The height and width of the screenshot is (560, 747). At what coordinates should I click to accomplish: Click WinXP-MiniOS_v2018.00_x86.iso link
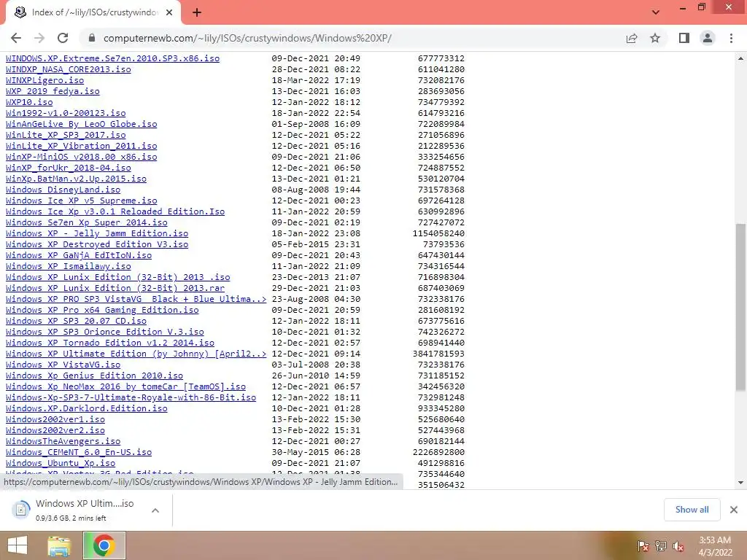tap(81, 157)
